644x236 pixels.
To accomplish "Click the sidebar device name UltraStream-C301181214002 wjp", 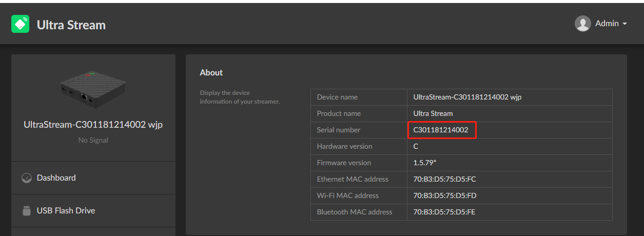I will [x=93, y=125].
